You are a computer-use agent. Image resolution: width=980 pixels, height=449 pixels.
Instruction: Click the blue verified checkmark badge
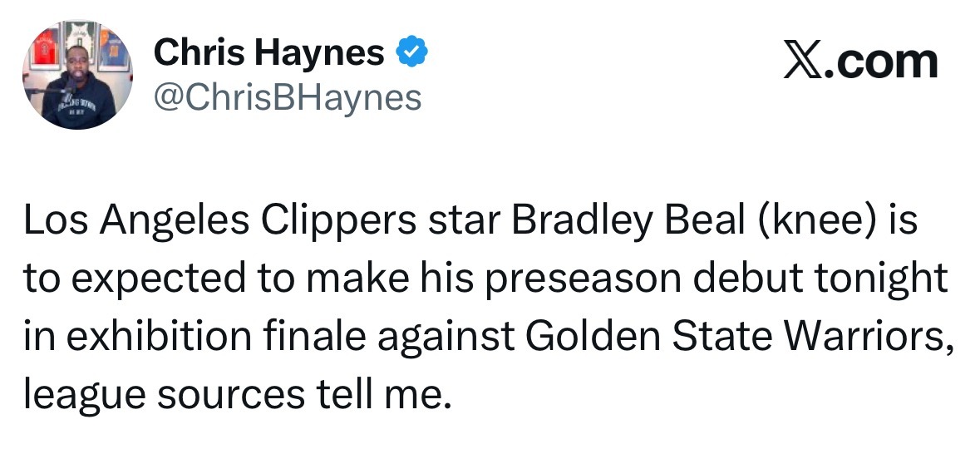(x=413, y=54)
